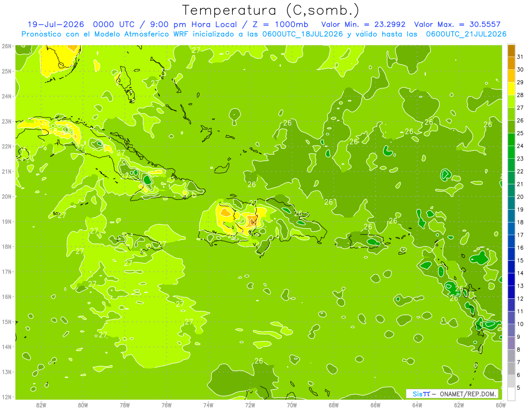Image resolution: width=532 pixels, height=411 pixels.
Task: Click the 70W longitude axis label
Action: [292, 405]
